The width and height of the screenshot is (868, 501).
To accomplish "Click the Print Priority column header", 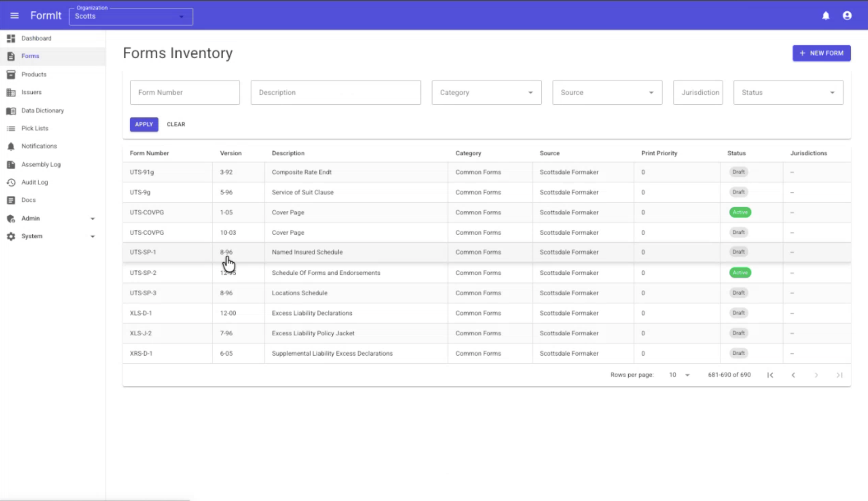I will pos(659,153).
